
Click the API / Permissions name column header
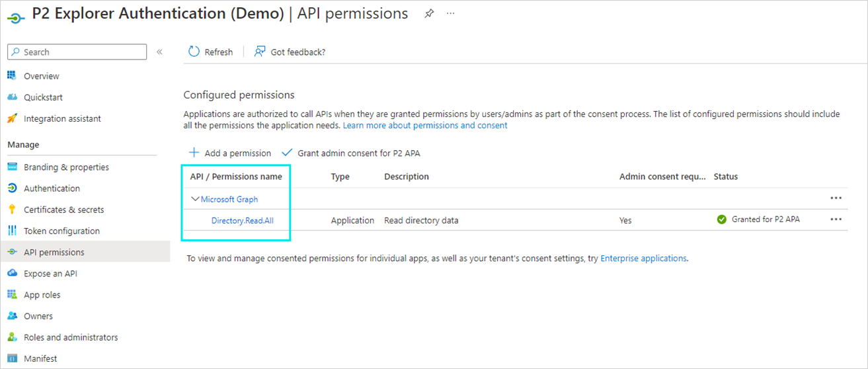(236, 177)
